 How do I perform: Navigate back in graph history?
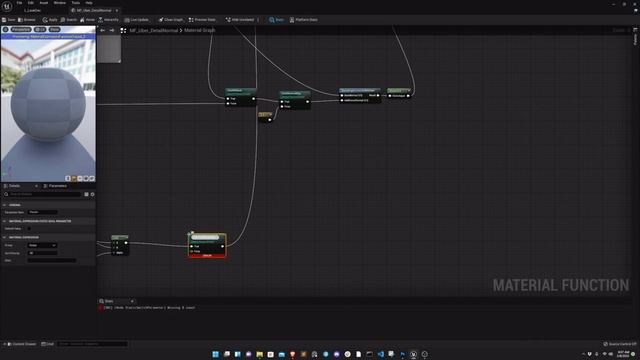[x=102, y=30]
